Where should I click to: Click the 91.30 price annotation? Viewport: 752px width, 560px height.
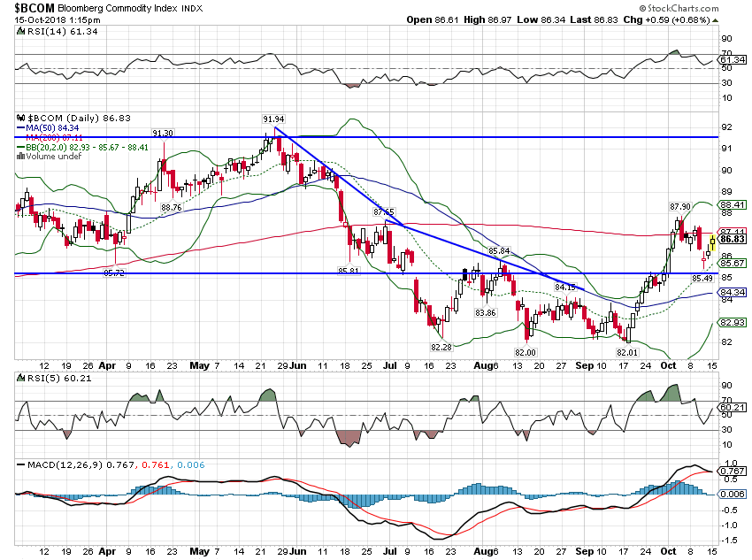pyautogui.click(x=163, y=133)
